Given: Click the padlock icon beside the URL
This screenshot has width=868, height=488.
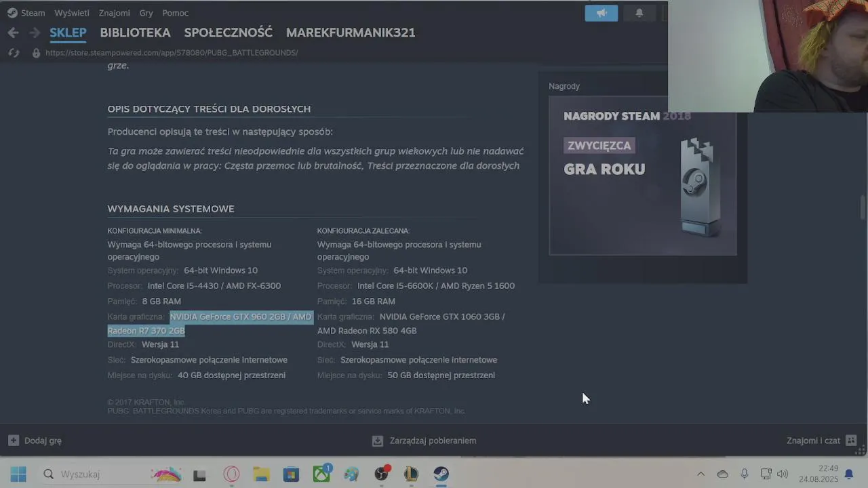Looking at the screenshot, I should [x=36, y=53].
